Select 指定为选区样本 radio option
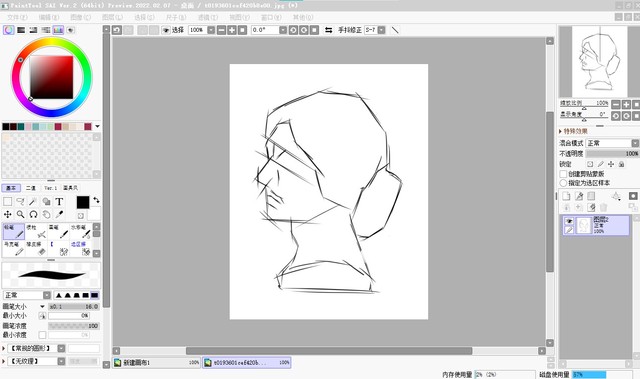 [x=563, y=183]
